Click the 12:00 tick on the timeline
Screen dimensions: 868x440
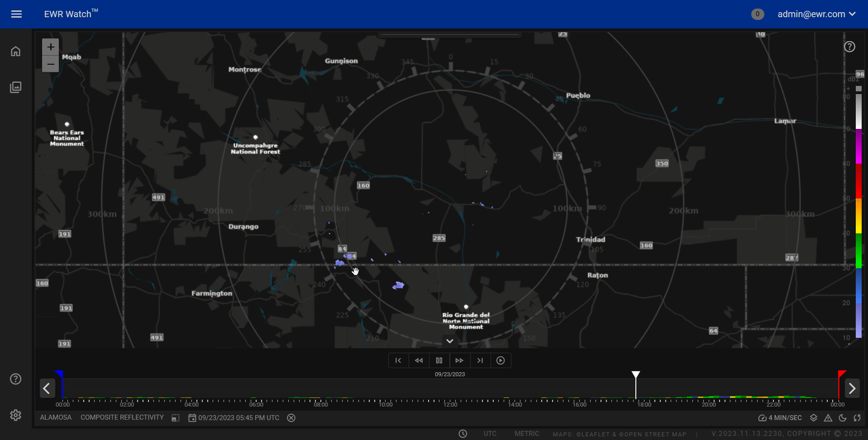(x=450, y=404)
